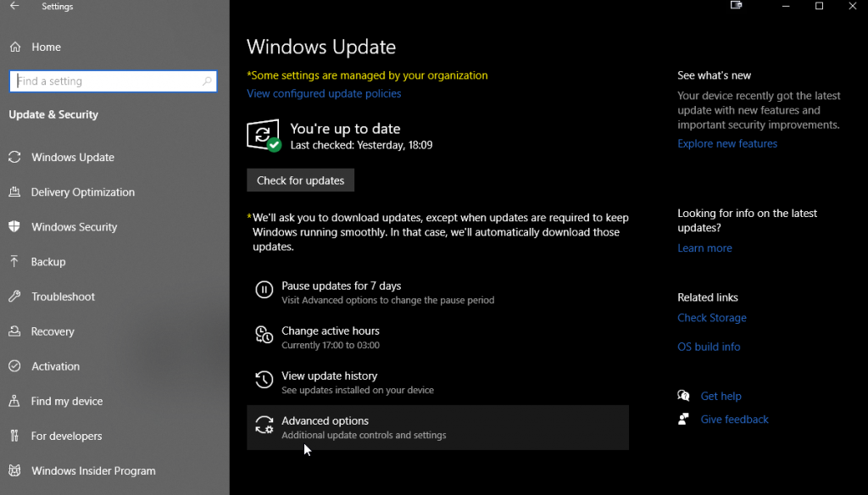The width and height of the screenshot is (868, 495).
Task: Click the picture-in-picture icon in title bar
Action: [x=737, y=6]
